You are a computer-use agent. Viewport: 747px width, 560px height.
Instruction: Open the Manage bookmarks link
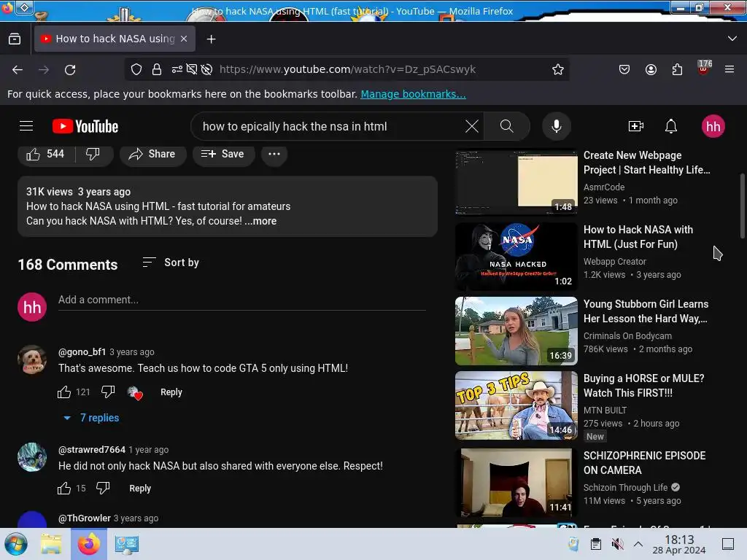coord(413,94)
